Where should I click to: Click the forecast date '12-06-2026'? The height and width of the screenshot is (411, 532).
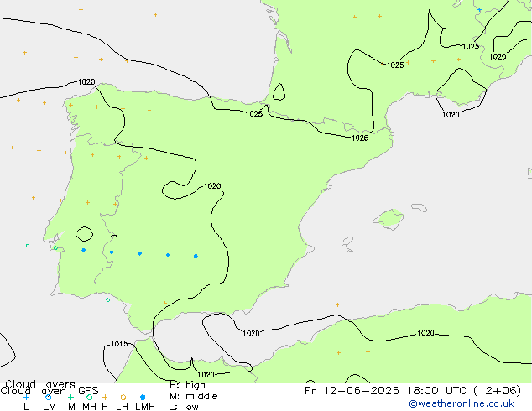tap(361, 391)
